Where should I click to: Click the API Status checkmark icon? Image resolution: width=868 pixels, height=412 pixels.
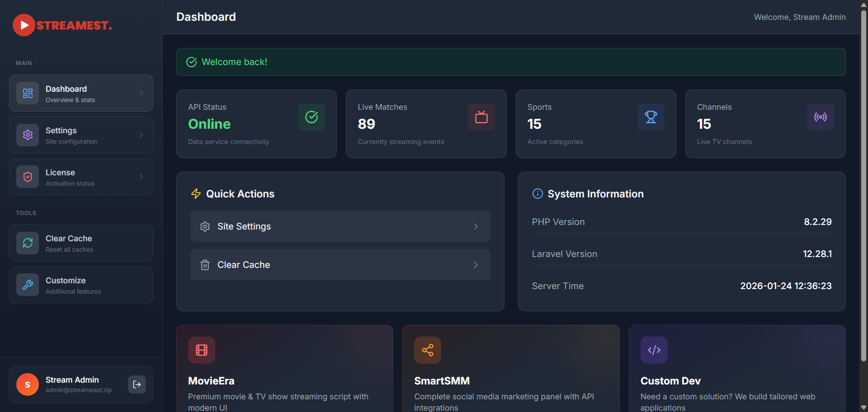click(x=311, y=117)
